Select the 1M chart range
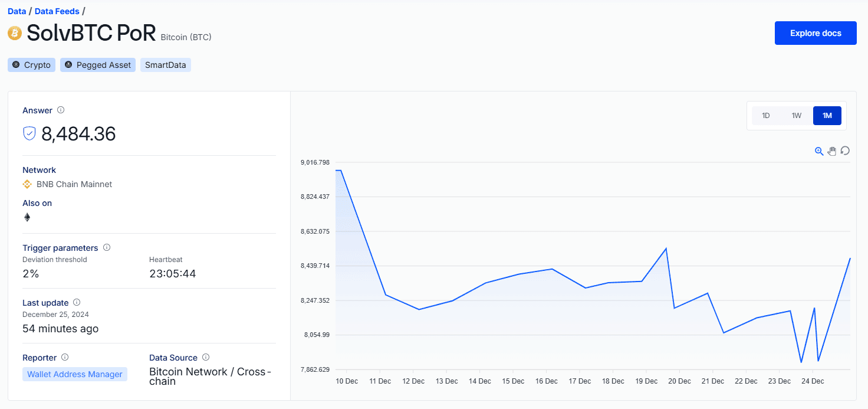This screenshot has height=409, width=868. click(827, 116)
